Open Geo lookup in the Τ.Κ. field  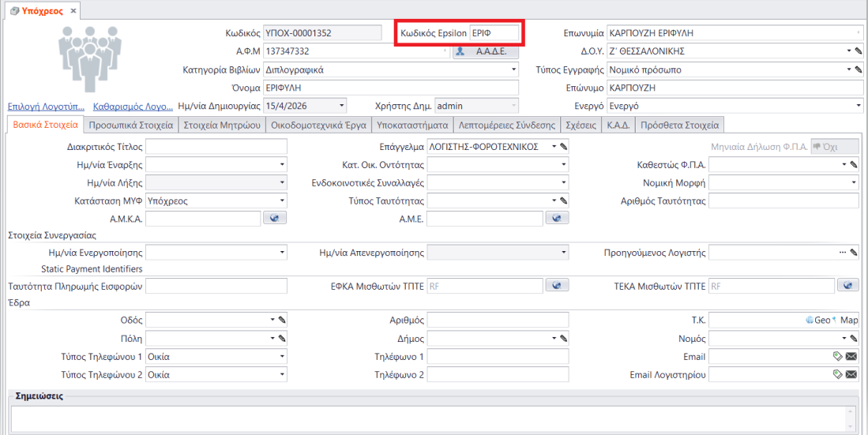pyautogui.click(x=819, y=320)
